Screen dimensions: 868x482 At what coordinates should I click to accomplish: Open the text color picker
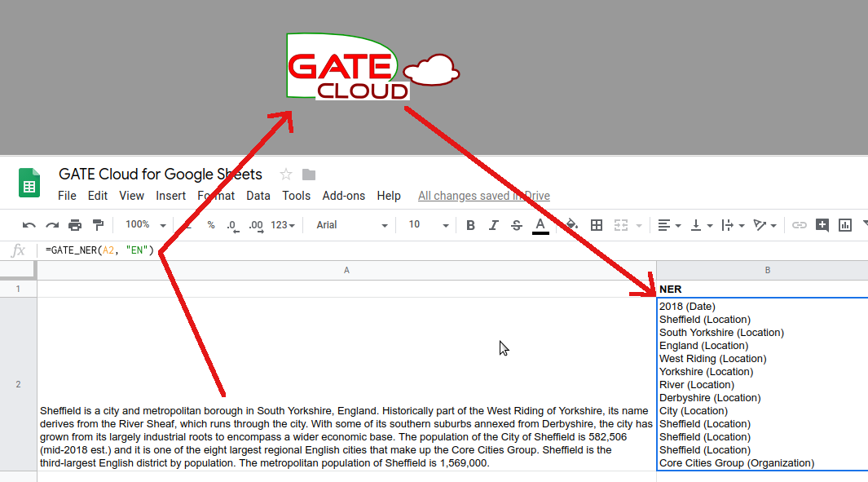tap(540, 225)
